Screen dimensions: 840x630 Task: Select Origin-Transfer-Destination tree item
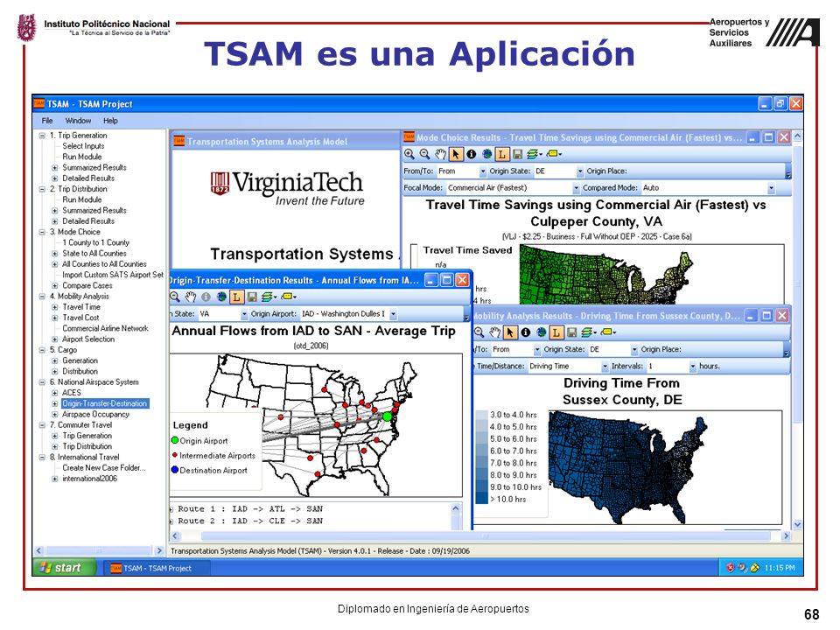click(104, 403)
